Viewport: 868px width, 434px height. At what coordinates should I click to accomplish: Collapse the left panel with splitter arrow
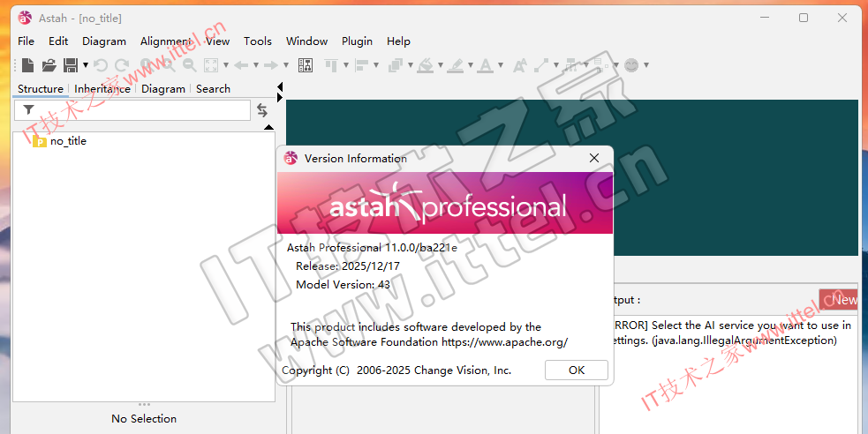point(280,86)
